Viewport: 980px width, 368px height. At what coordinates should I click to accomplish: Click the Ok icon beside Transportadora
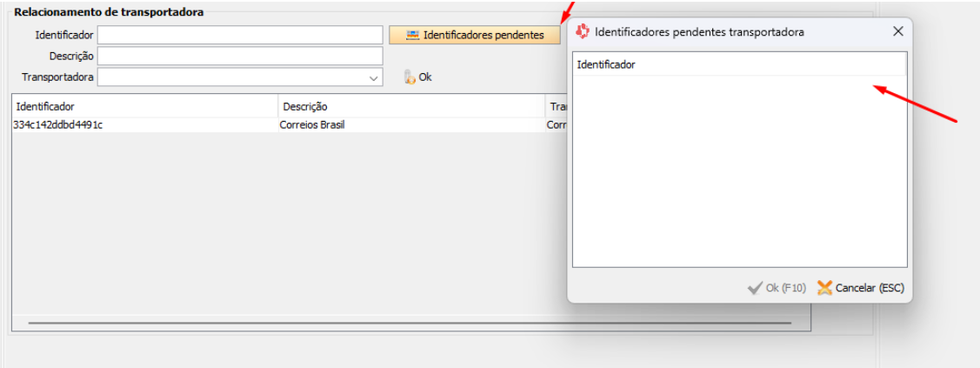410,77
